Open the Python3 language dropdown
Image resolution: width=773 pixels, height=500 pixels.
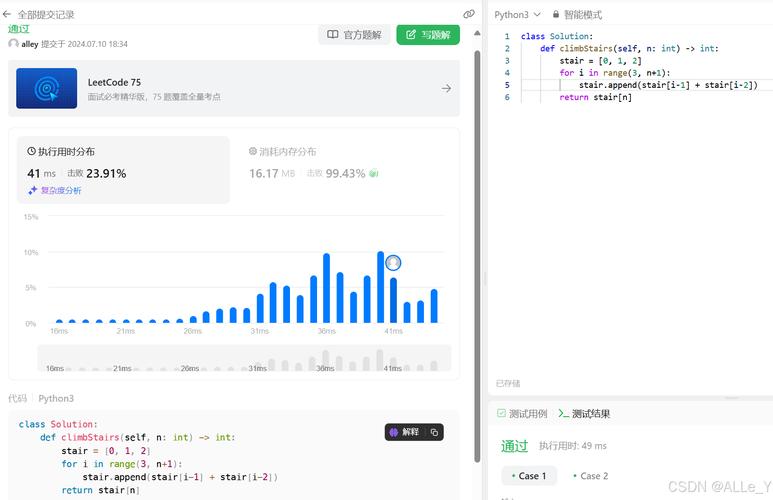point(517,14)
